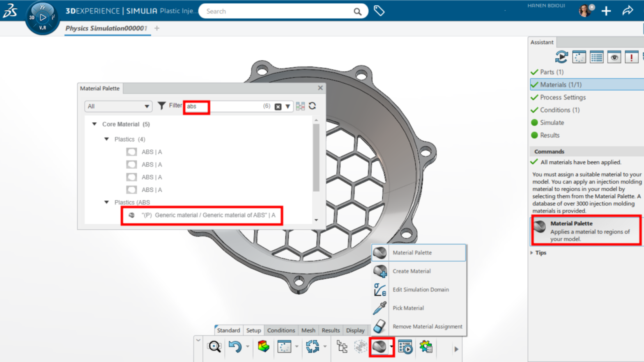This screenshot has height=362, width=644.
Task: Switch to the Conditions toolbar tab
Action: [x=281, y=330]
